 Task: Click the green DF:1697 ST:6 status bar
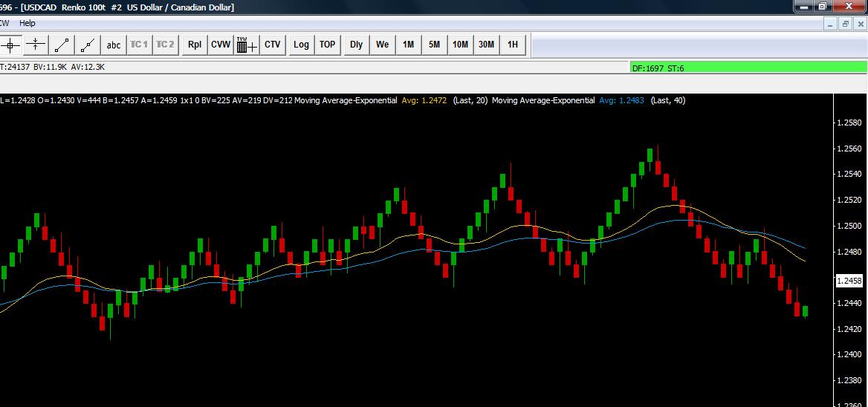pyautogui.click(x=748, y=68)
